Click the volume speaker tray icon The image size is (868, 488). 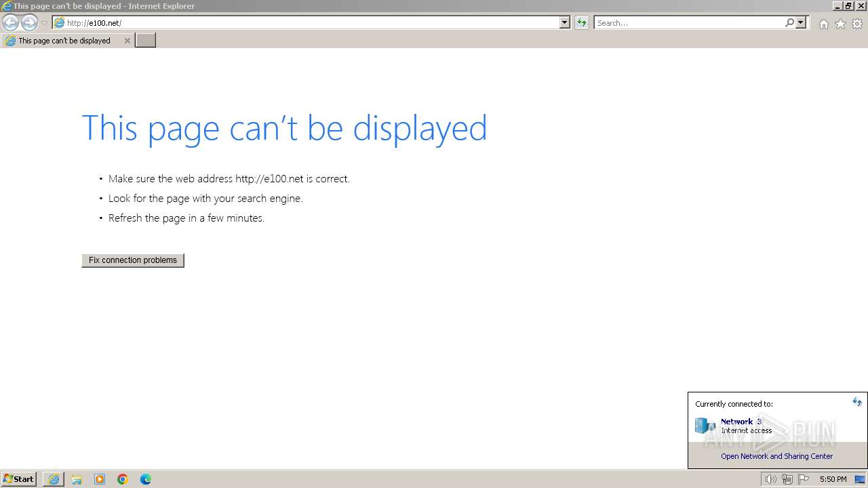[770, 479]
